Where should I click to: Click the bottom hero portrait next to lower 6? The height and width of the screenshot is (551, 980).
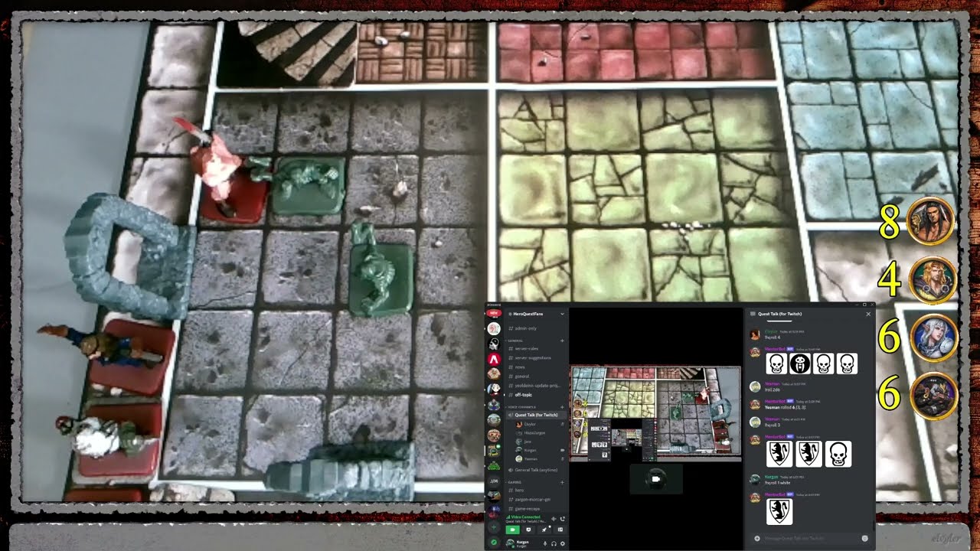click(934, 396)
